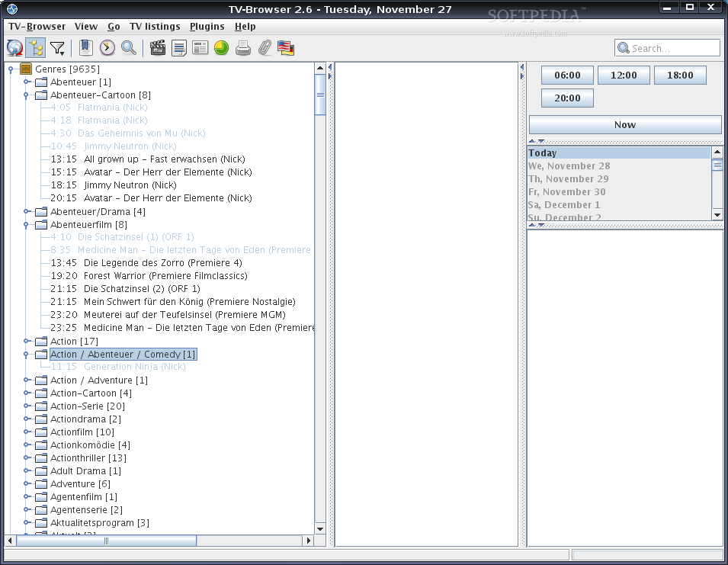The image size is (728, 565).
Task: Open the TV-Browser menu
Action: pos(37,27)
